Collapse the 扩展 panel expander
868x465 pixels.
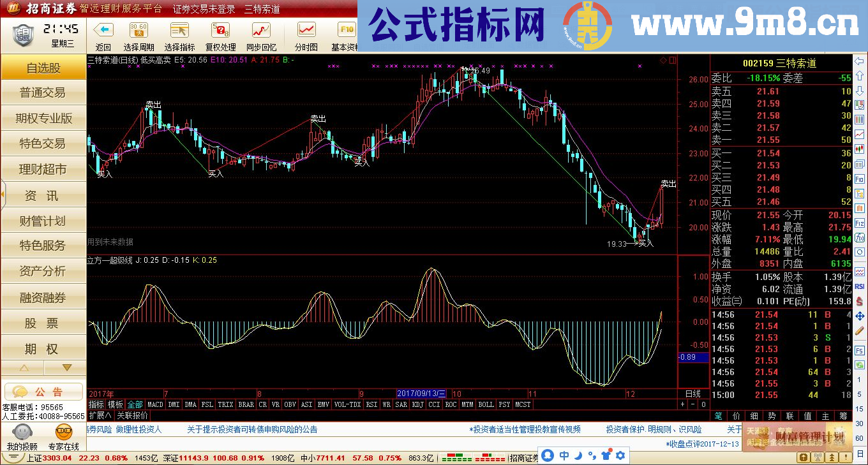pyautogui.click(x=99, y=414)
